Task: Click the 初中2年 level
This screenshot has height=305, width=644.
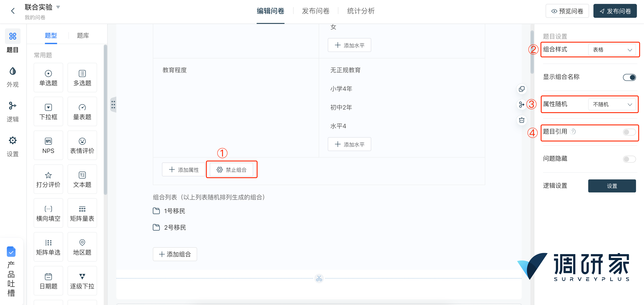Action: point(341,107)
